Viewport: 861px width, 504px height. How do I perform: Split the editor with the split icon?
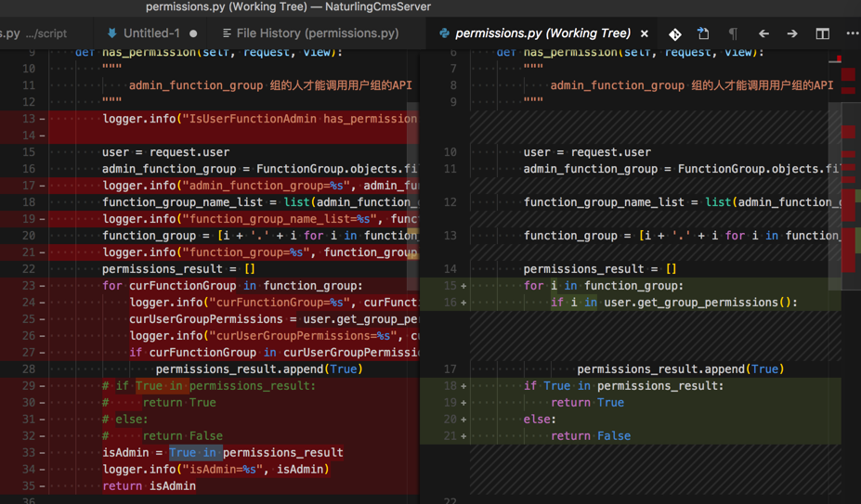(x=822, y=34)
